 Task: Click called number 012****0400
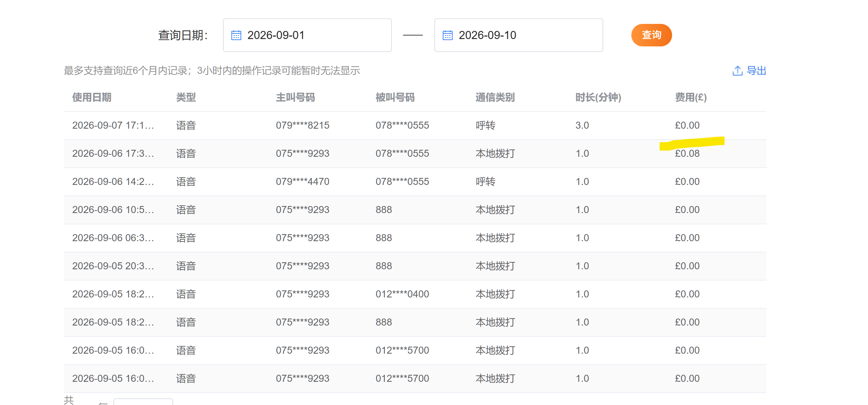click(402, 294)
